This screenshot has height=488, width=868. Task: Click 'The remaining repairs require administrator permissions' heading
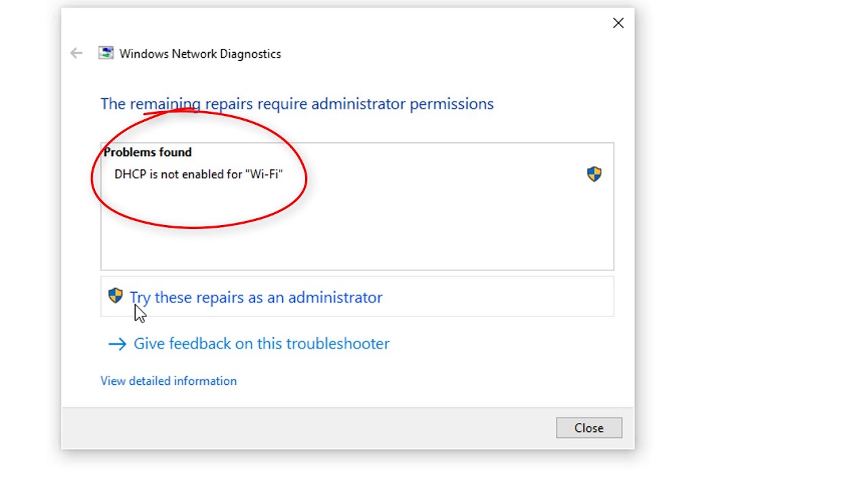point(297,104)
